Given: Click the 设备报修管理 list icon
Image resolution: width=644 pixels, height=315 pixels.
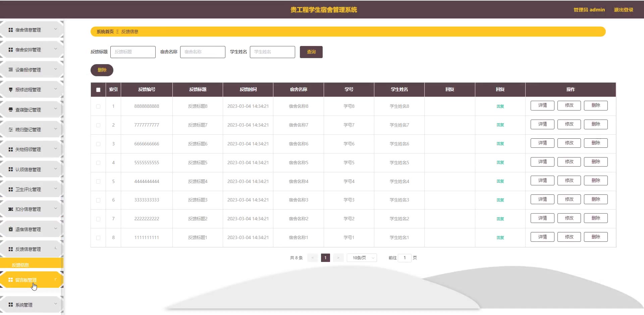Looking at the screenshot, I should tap(11, 70).
